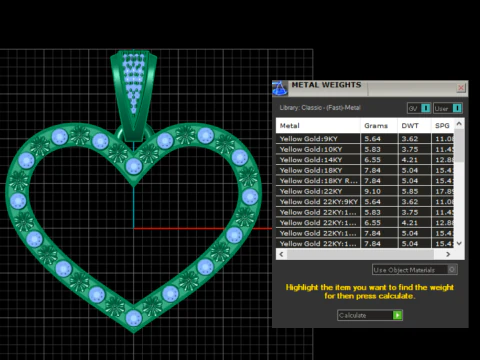Sort by the Metal column header
Viewport: 480px width, 360px height.
[x=318, y=126]
